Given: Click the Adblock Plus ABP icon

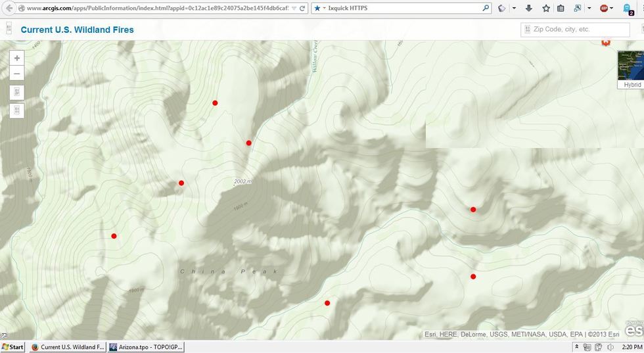Looking at the screenshot, I should (603, 9).
